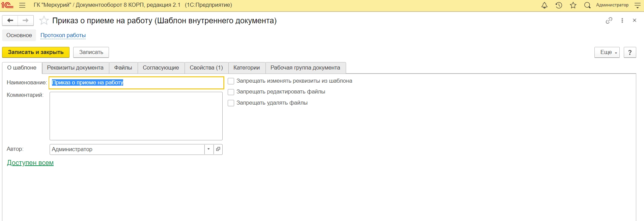Toggle Запрещать удалять файлы checkbox
Screen dimensions: 644x221
(231, 103)
